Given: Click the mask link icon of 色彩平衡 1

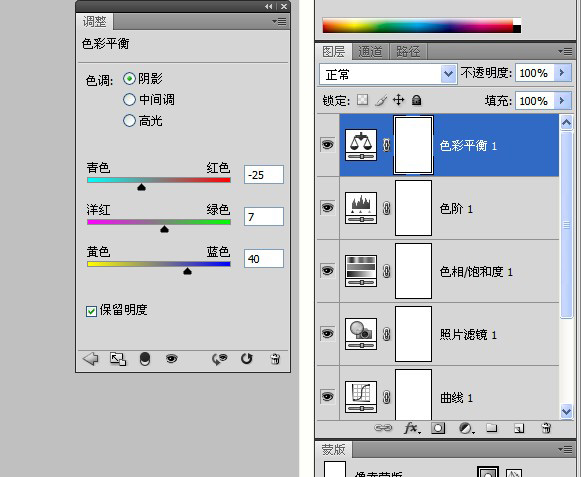Looking at the screenshot, I should pos(386,145).
